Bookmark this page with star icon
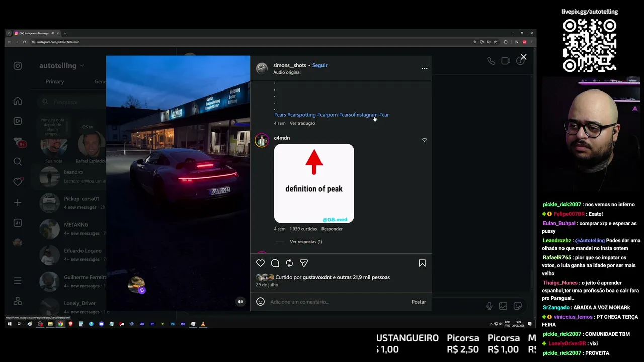 pos(496,42)
